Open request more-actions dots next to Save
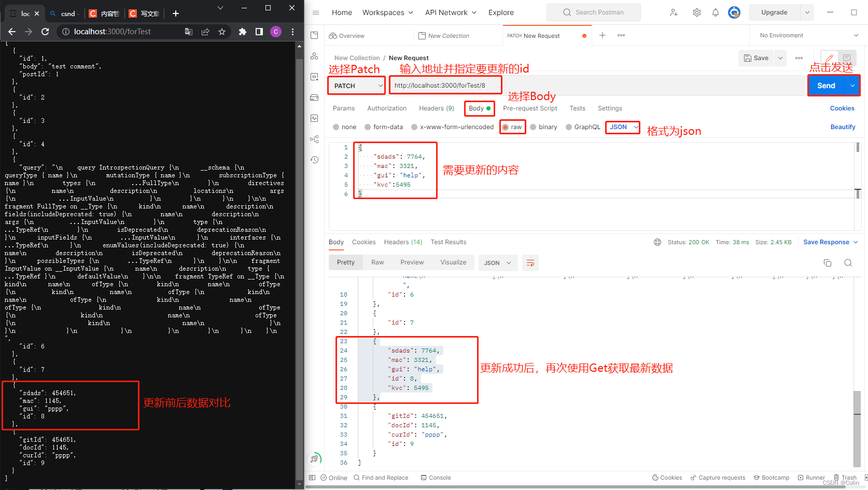This screenshot has width=868, height=490. click(799, 58)
